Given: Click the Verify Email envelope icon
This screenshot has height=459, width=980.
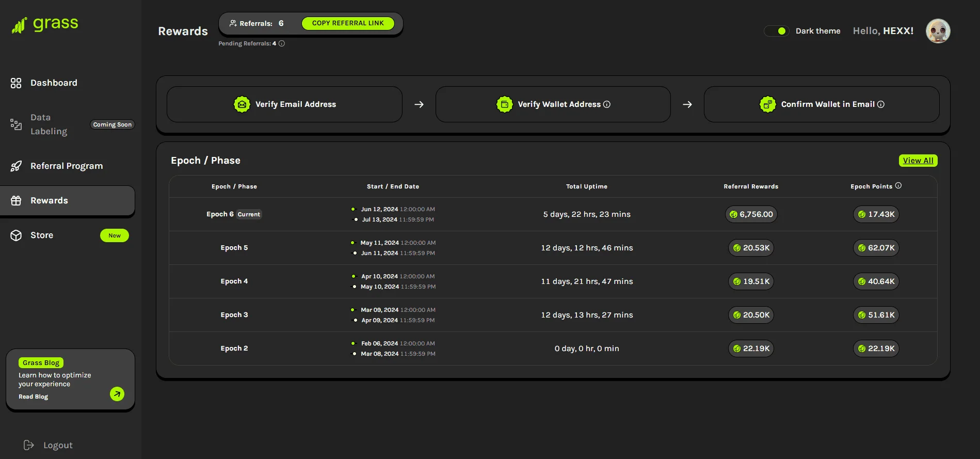Looking at the screenshot, I should (242, 104).
